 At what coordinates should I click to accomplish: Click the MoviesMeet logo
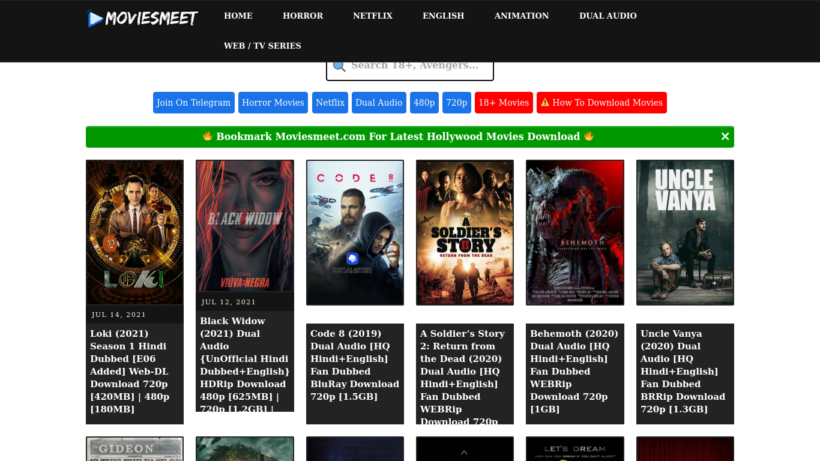tap(142, 18)
